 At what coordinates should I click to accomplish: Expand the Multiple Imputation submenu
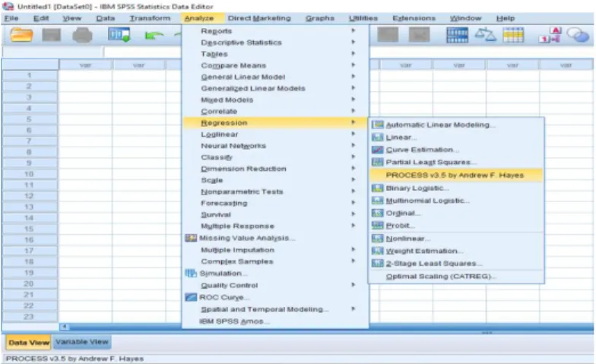pyautogui.click(x=275, y=250)
